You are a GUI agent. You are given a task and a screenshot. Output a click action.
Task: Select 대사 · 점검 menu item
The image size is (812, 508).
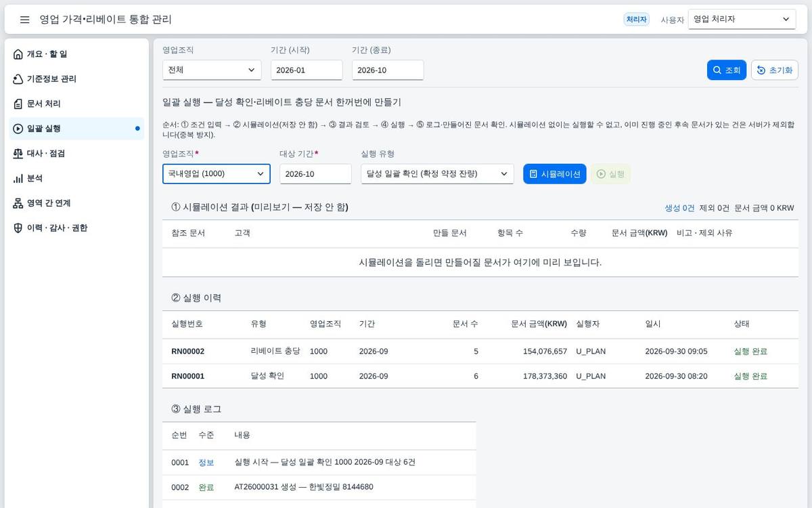(76, 154)
